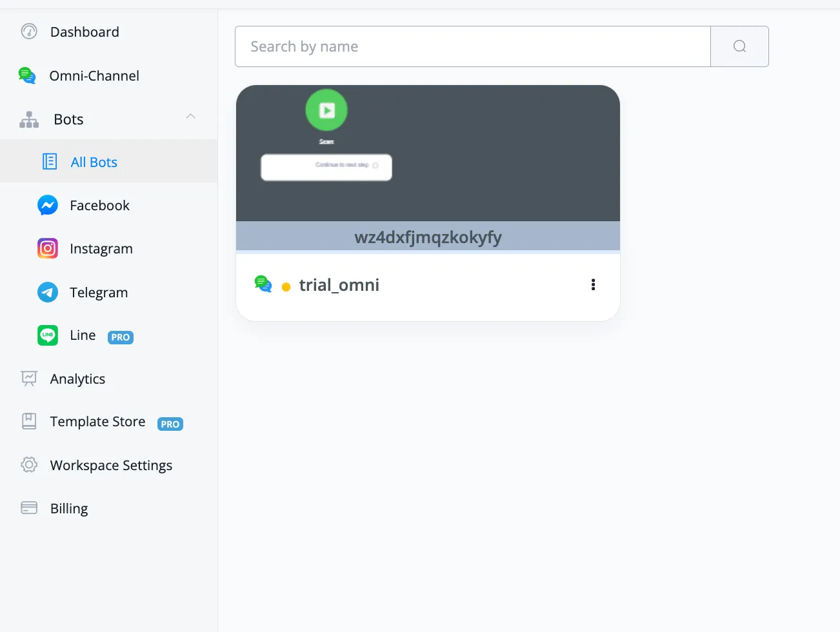Open the three-dot menu for trial_omni

point(593,285)
